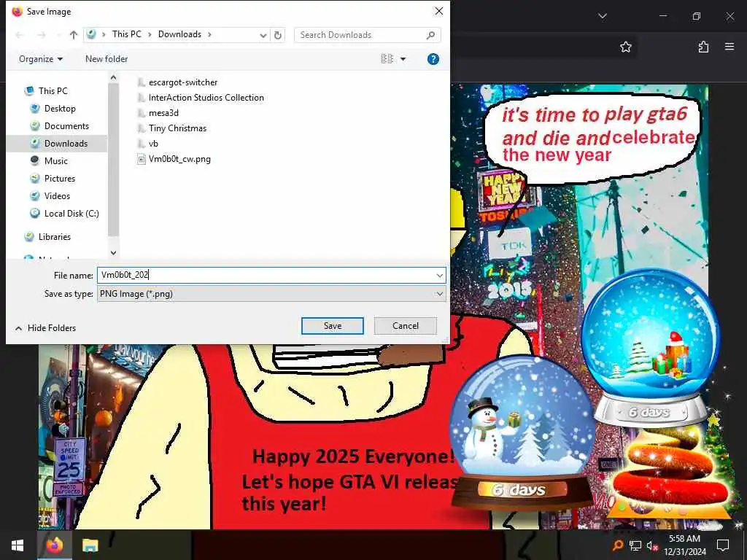Click the Vm0b0t_cw.png file icon
This screenshot has width=747, height=560.
(x=141, y=159)
